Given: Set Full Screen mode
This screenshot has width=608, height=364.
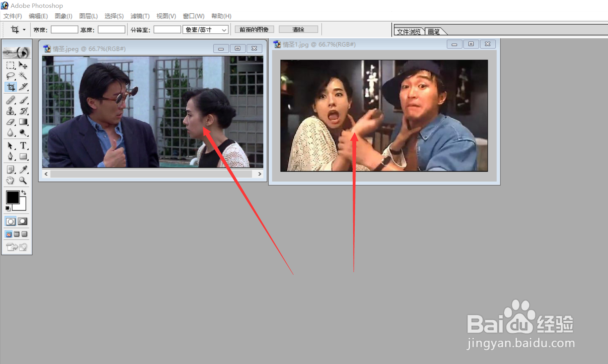Looking at the screenshot, I should (x=24, y=234).
